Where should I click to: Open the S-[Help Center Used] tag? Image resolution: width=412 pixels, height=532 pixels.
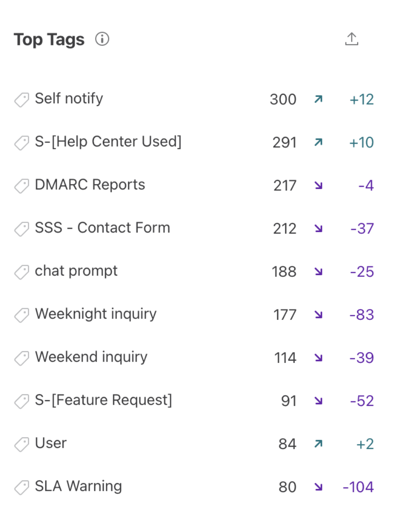(x=108, y=141)
